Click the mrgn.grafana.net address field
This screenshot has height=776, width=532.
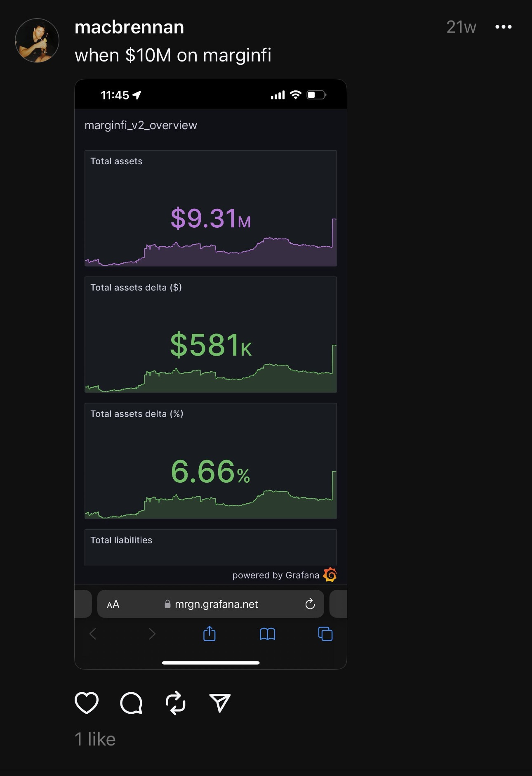[x=211, y=604]
